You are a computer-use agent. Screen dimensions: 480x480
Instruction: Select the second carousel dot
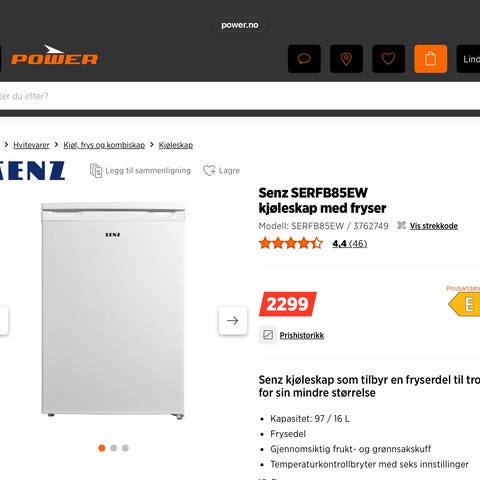pos(114,448)
